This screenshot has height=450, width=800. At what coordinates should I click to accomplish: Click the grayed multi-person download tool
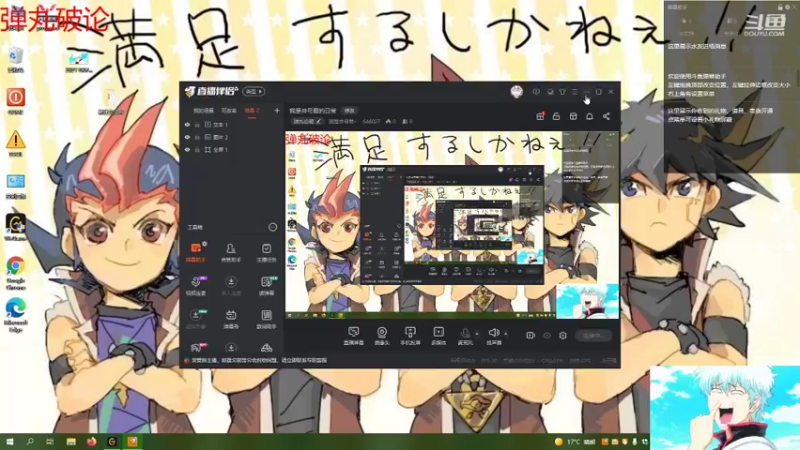tap(231, 286)
